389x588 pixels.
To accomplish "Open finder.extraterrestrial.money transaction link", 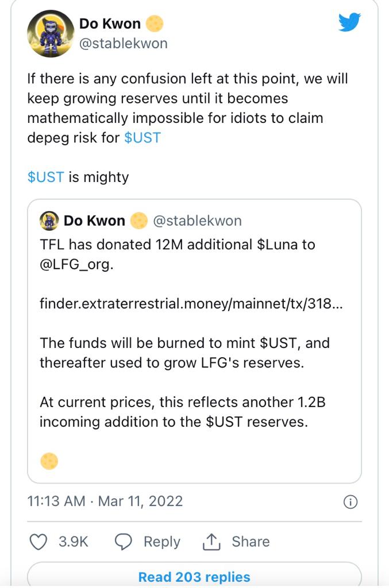I will [x=191, y=303].
